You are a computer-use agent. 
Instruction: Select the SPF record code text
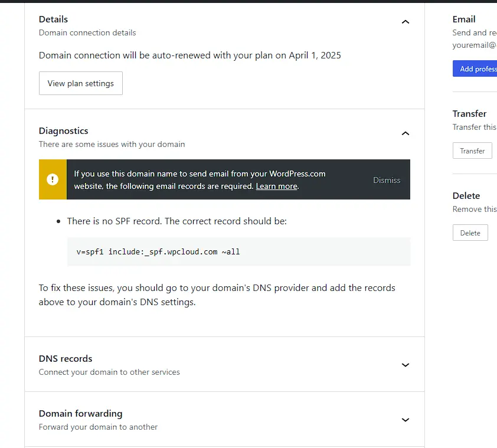[158, 252]
